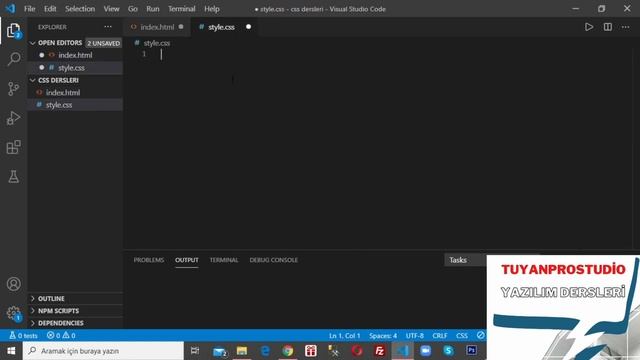Click Spaces: 4 indentation setting
The width and height of the screenshot is (640, 360).
383,336
